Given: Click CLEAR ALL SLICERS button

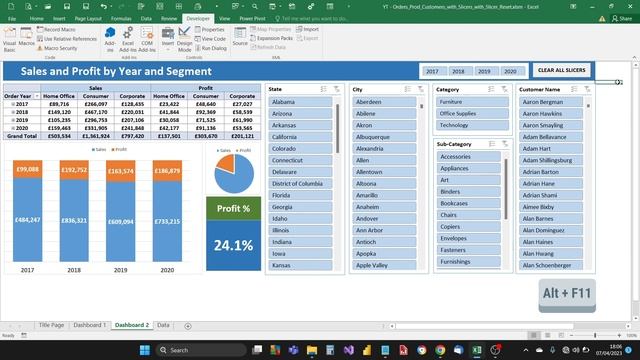Looking at the screenshot, I should [562, 70].
